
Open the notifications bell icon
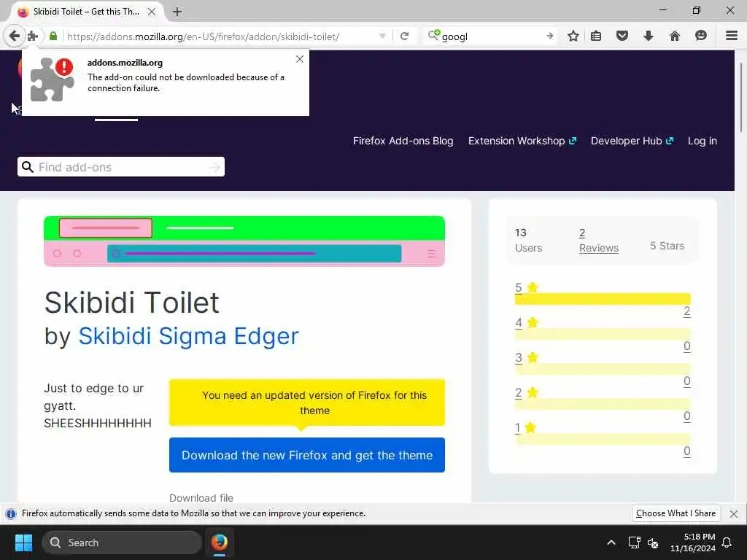(x=727, y=542)
